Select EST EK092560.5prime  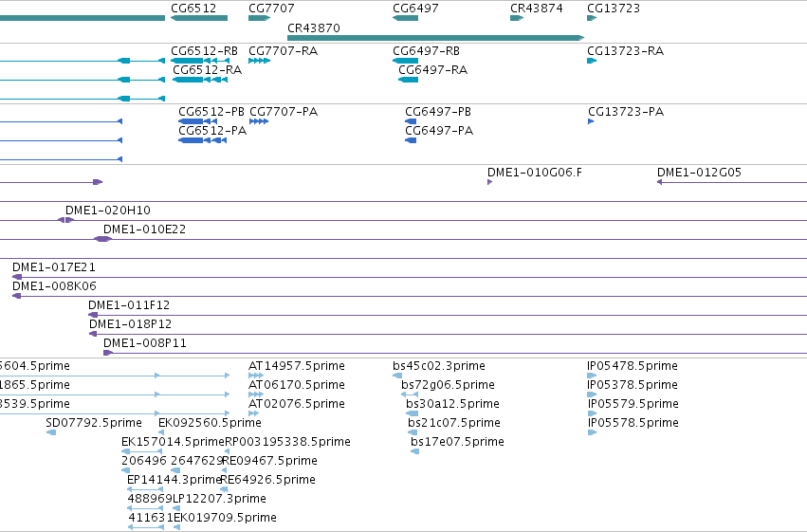161,432
